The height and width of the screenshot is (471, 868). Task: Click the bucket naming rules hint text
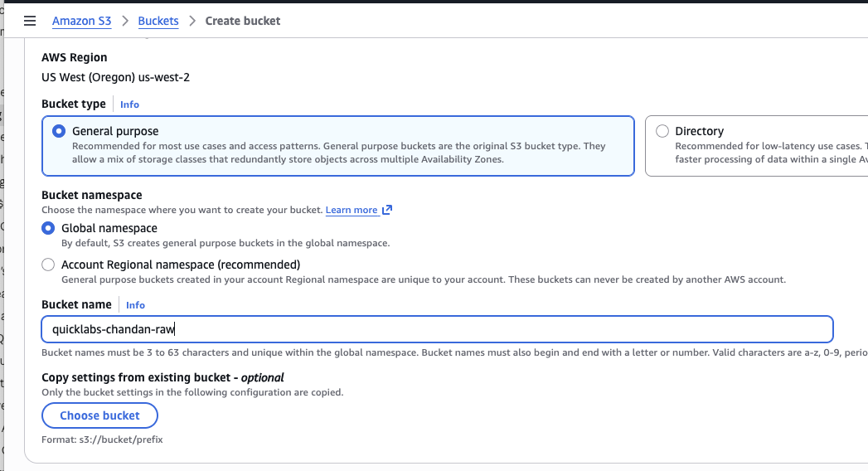click(x=454, y=352)
